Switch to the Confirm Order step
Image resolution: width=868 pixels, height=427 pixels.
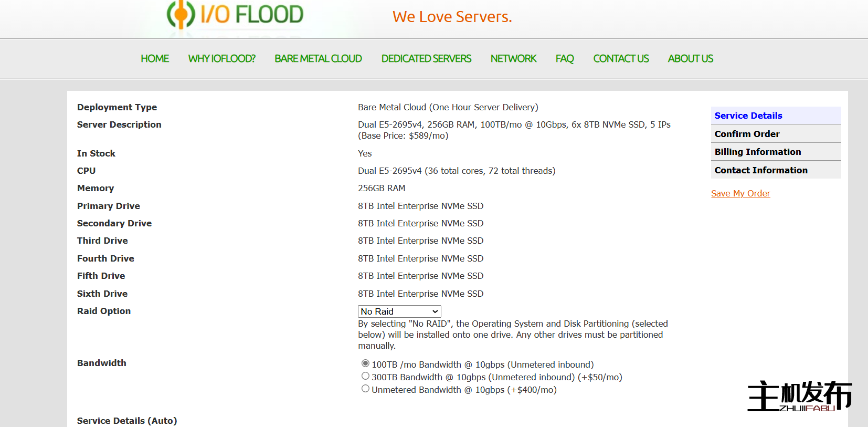point(747,134)
